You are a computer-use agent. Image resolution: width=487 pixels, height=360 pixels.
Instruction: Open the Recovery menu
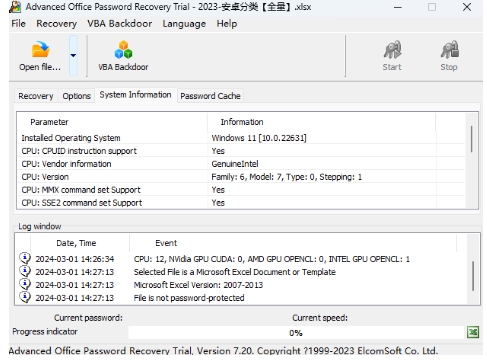point(56,24)
